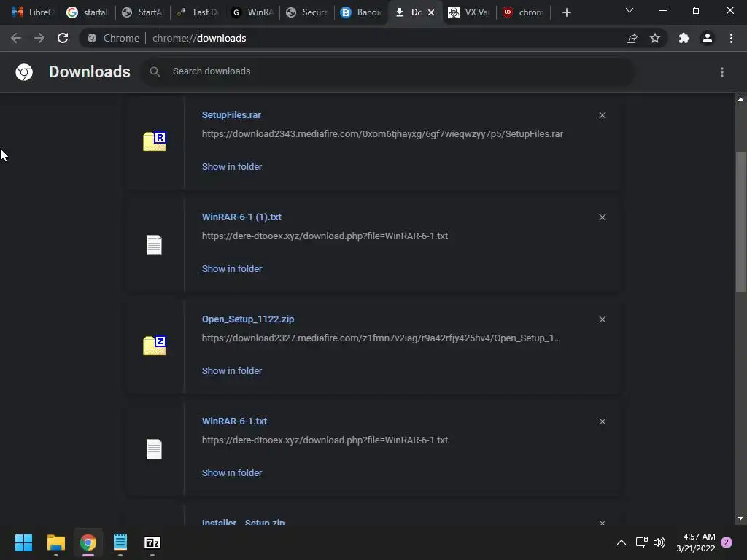
Task: Remove Open_Setup_1122.zip from the list
Action: (x=602, y=319)
